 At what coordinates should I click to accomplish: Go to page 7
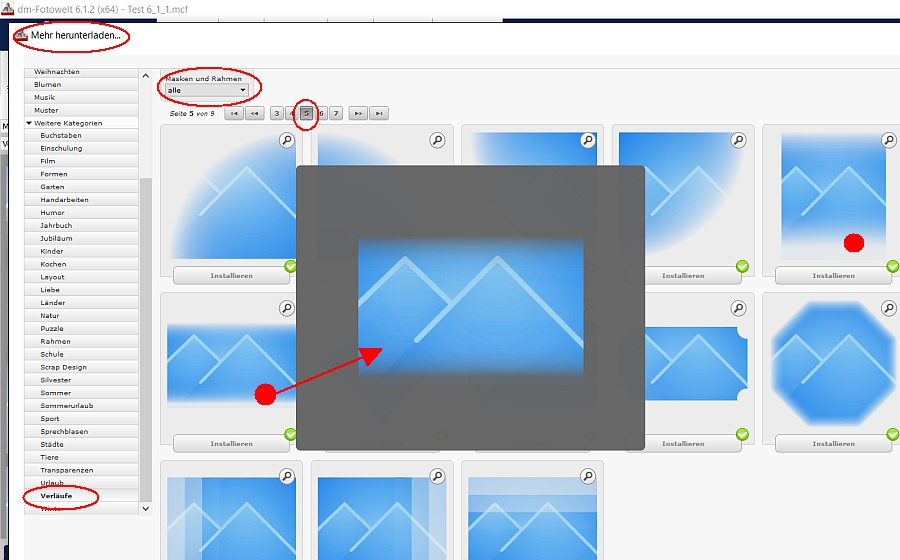point(336,114)
